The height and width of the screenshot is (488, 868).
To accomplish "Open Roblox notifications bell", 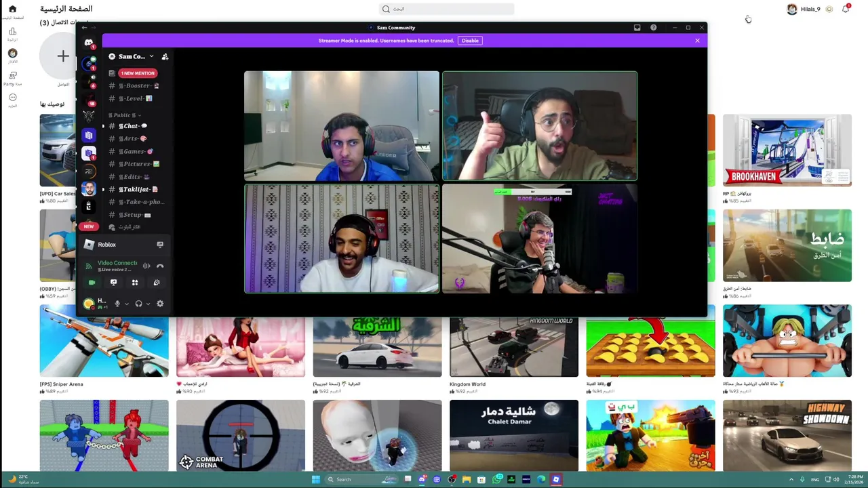I will coord(846,9).
